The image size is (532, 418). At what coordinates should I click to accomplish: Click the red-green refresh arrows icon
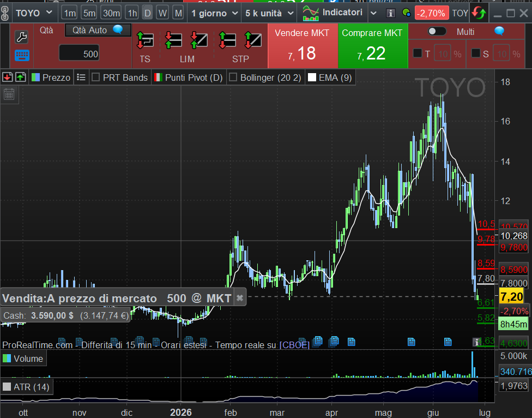coord(479,13)
